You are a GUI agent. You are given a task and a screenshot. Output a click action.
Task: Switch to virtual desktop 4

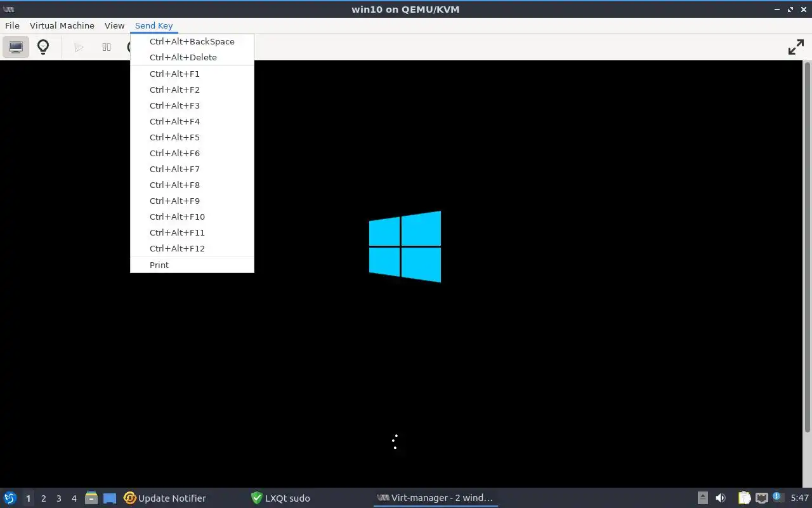tap(74, 498)
